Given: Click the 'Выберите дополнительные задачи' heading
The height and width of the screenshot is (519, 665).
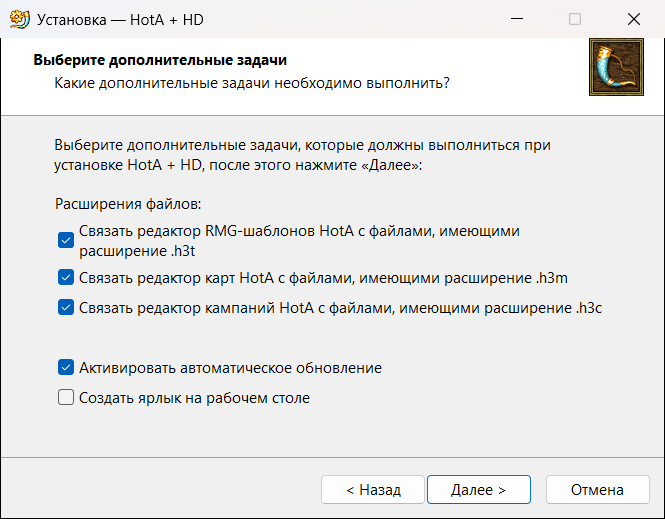Looking at the screenshot, I should coord(160,60).
